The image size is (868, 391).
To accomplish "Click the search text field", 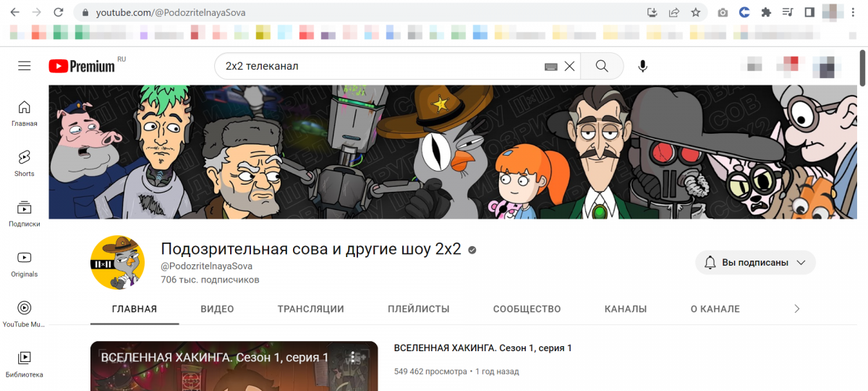I will [x=376, y=66].
